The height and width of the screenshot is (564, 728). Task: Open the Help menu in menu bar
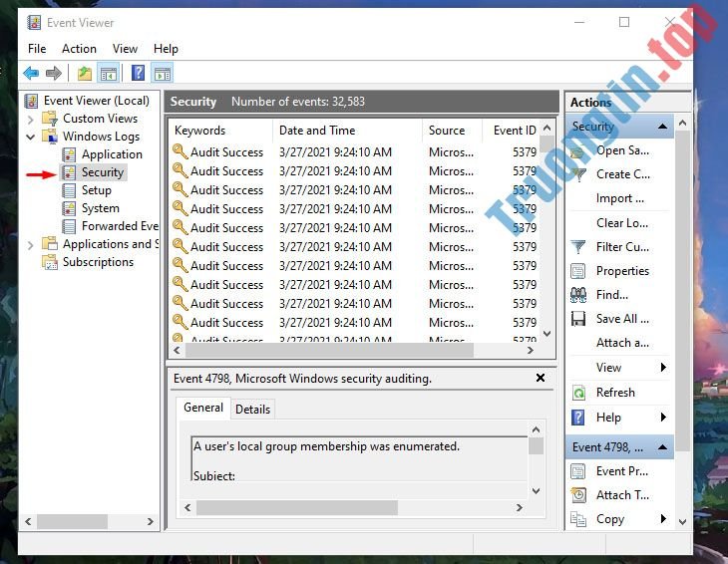tap(166, 49)
